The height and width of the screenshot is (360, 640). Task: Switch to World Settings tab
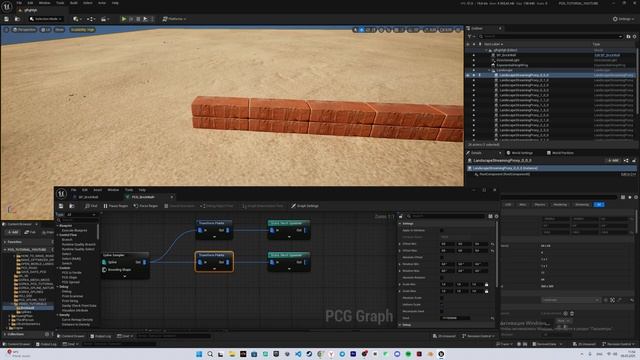520,153
